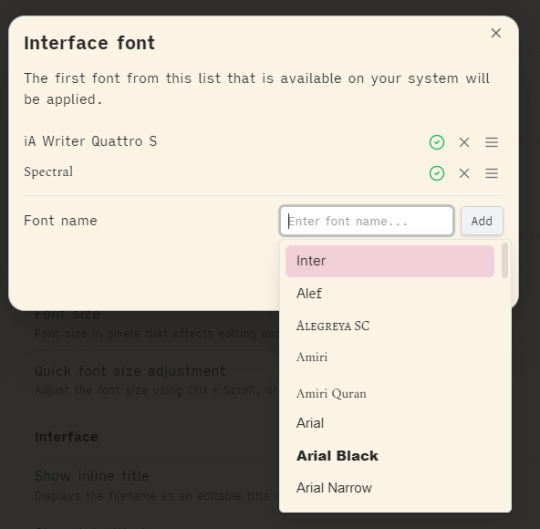Pick the Arial Black option
Screen dimensions: 540x529
[390, 456]
